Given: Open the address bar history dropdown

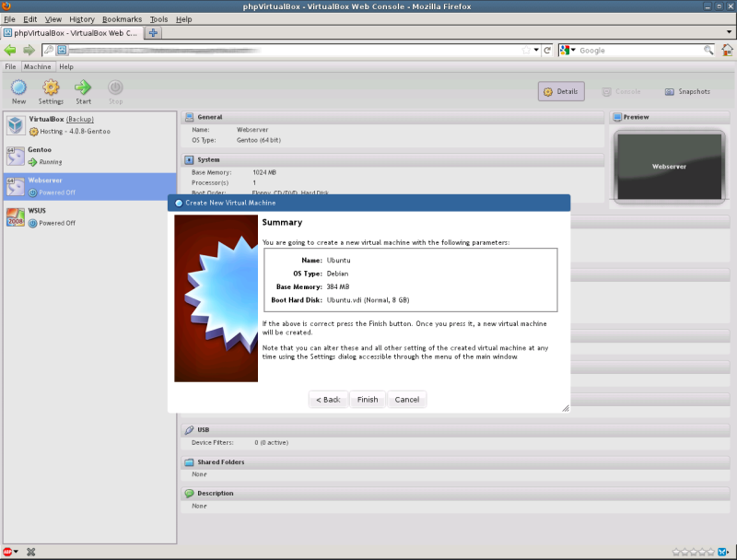Looking at the screenshot, I should 536,50.
